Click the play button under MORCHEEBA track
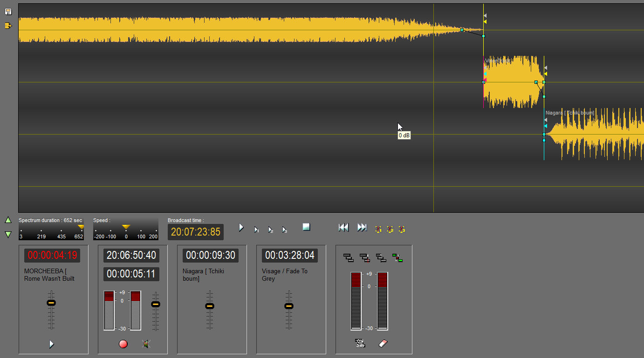 point(51,344)
